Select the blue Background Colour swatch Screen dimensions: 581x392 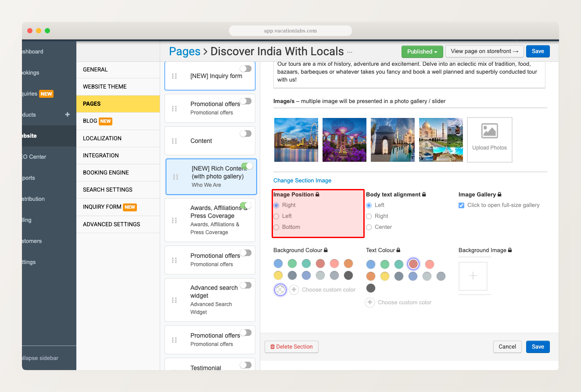pos(278,263)
